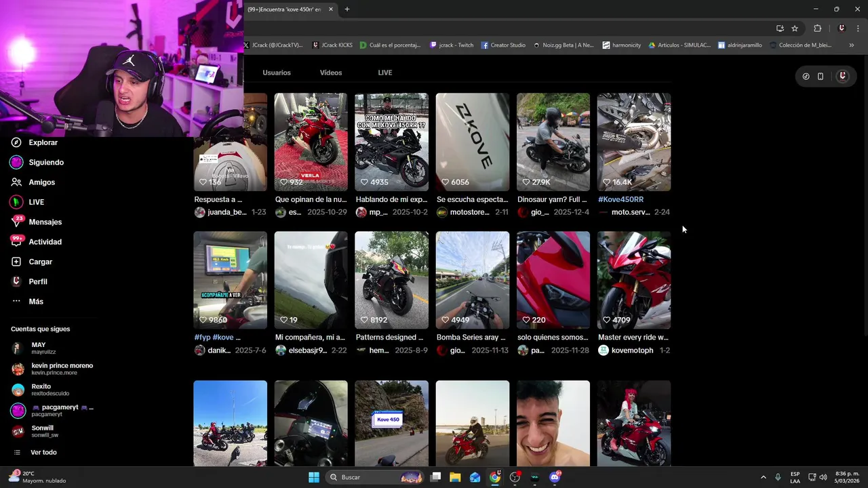Screen dimensions: 868x488
Task: Open the 'jcrack - Twitch' bookmark
Action: 452,45
